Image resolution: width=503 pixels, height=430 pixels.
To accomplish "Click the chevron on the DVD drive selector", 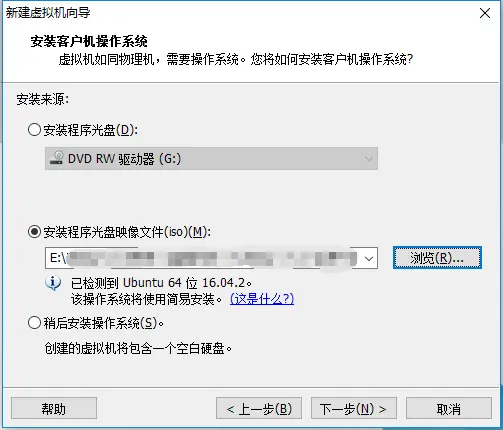I will point(369,159).
